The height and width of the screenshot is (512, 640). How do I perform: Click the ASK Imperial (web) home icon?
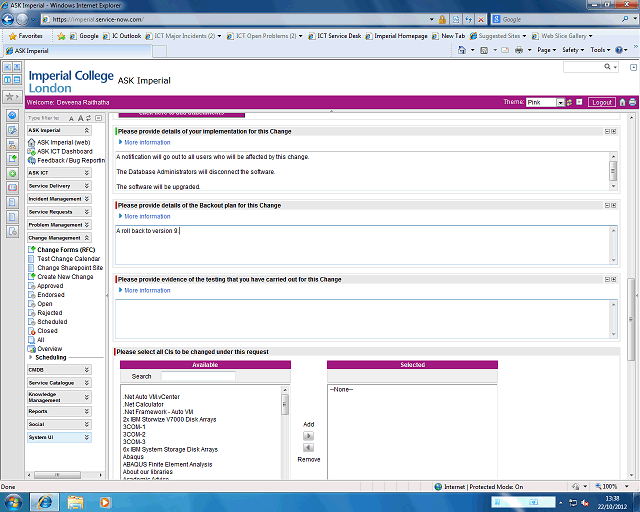(x=31, y=142)
